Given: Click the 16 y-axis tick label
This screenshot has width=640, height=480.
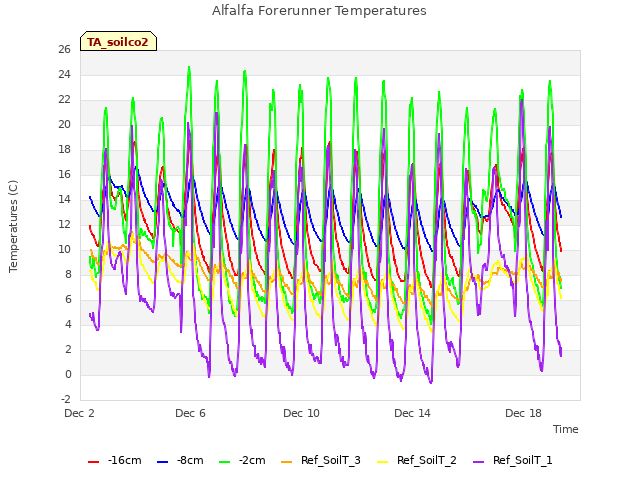Looking at the screenshot, I should coord(64,174).
